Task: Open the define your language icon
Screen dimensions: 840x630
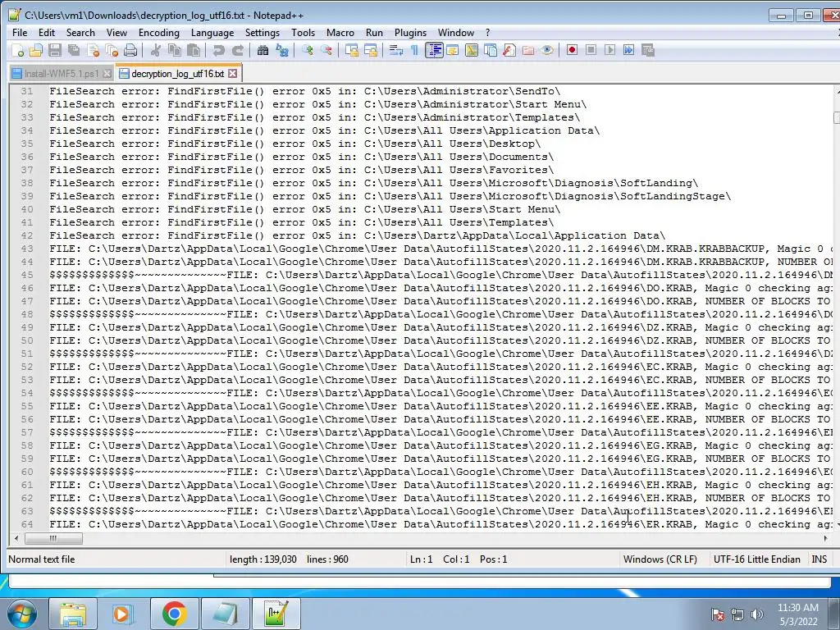Action: (453, 50)
